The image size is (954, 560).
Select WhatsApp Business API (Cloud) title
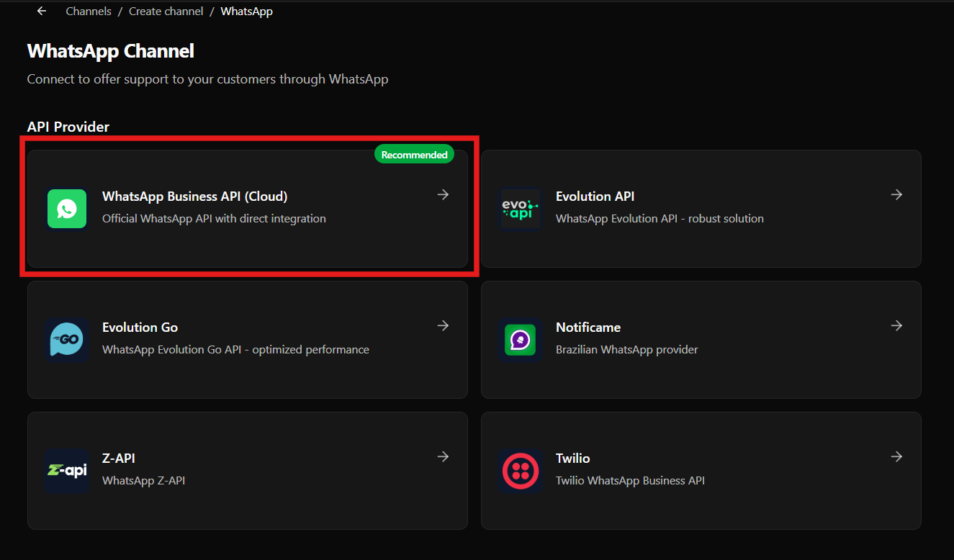(194, 196)
